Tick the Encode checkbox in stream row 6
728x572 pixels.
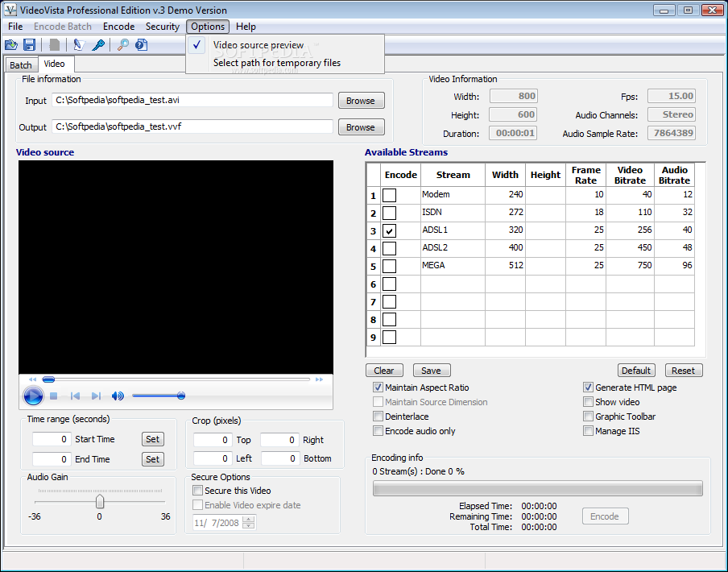point(389,284)
